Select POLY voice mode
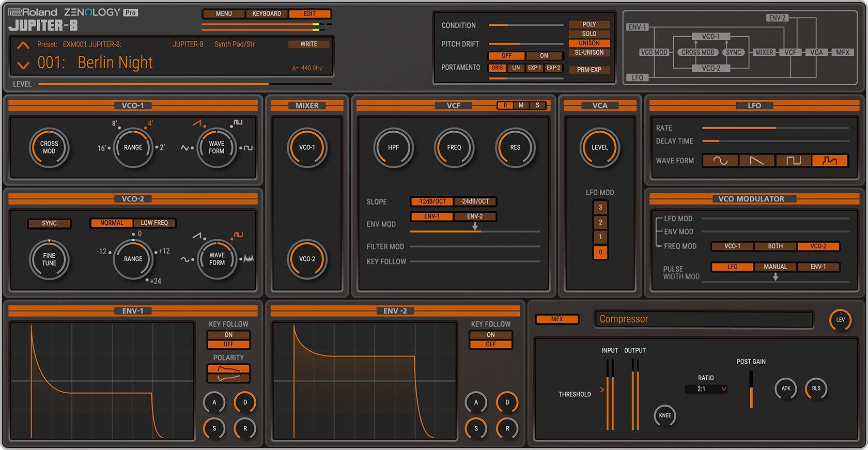868x450 pixels. (x=589, y=24)
